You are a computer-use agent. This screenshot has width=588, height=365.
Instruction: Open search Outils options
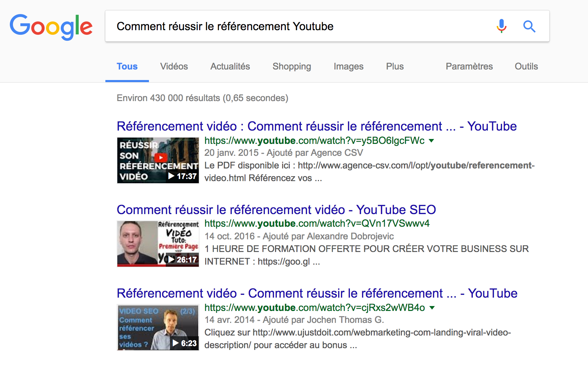526,66
